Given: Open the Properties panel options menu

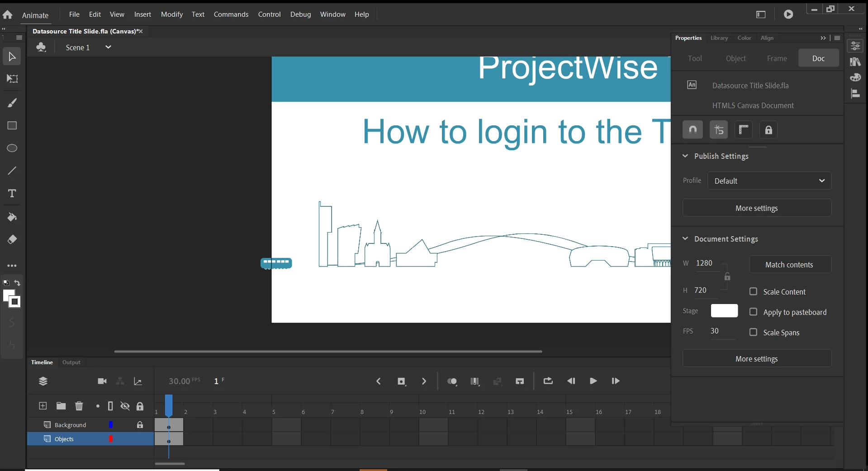Looking at the screenshot, I should pos(837,38).
